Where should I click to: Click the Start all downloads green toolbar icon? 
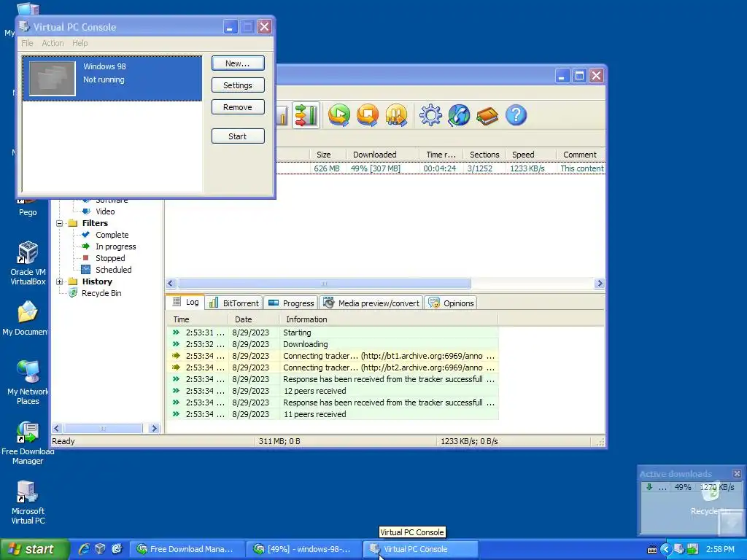pyautogui.click(x=338, y=114)
